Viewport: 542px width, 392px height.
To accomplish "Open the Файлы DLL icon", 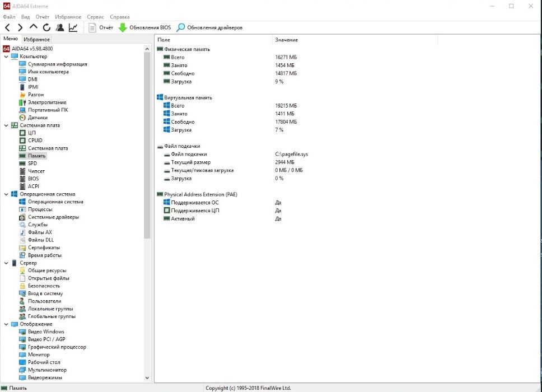I will [x=22, y=240].
